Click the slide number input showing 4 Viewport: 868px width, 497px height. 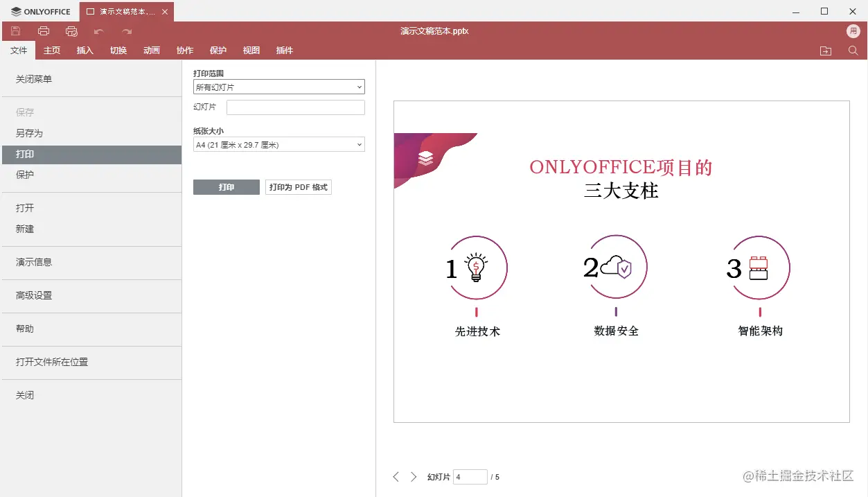pyautogui.click(x=470, y=476)
